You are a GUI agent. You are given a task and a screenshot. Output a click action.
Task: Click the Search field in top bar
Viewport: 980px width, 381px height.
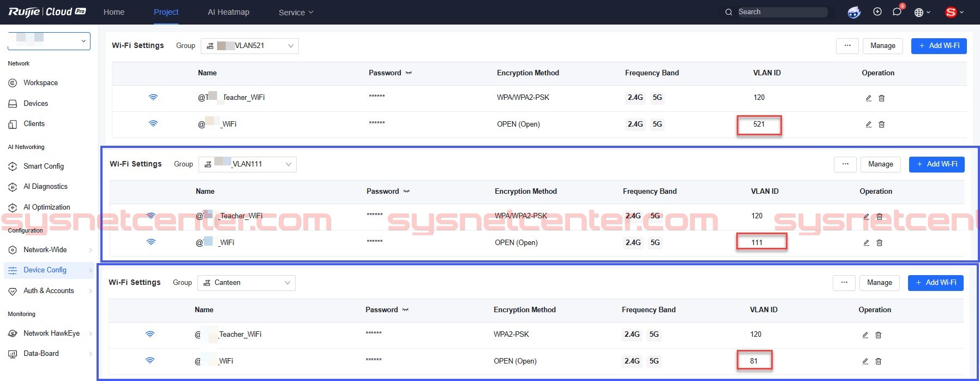(780, 12)
